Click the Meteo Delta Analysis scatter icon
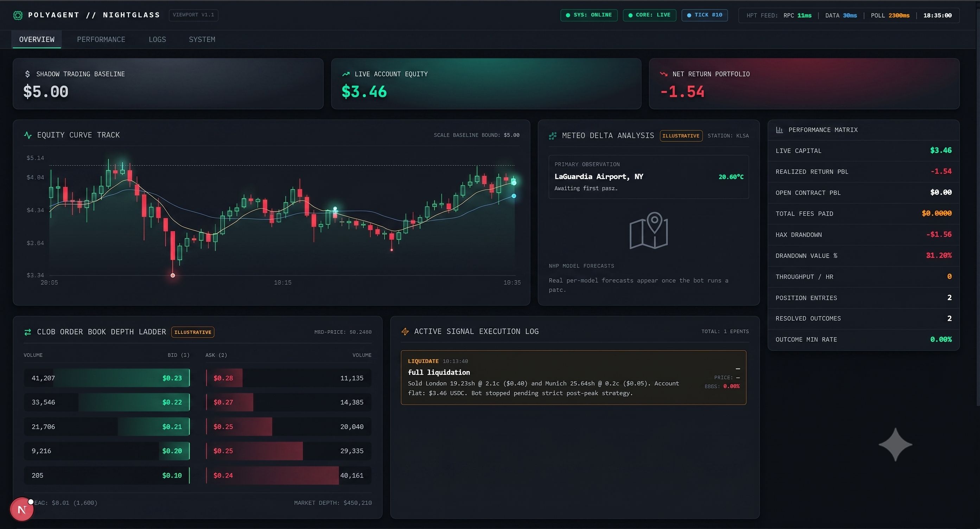 point(553,136)
